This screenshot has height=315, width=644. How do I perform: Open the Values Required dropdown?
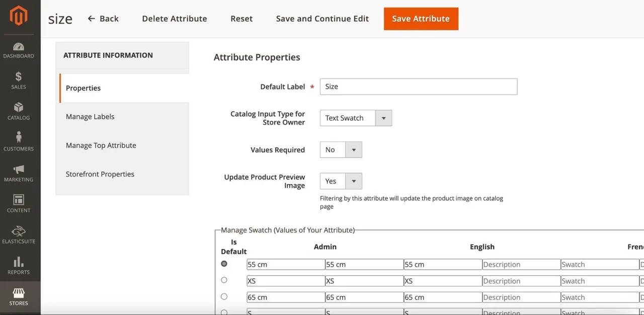(341, 150)
